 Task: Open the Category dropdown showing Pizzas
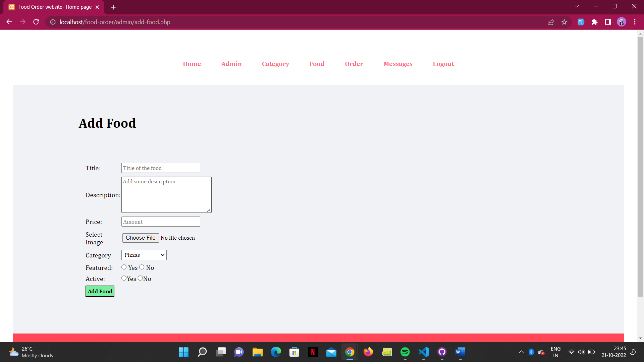[x=144, y=255]
